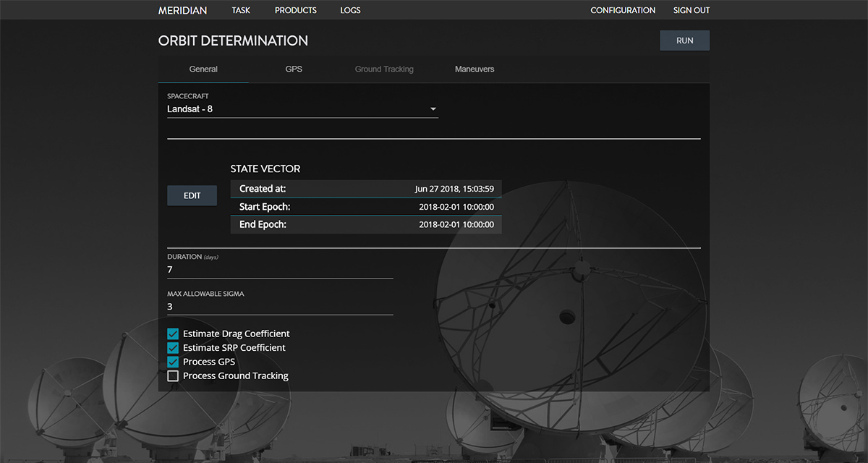Click the 'Start Epoch:' row label
868x463 pixels.
pyautogui.click(x=265, y=207)
